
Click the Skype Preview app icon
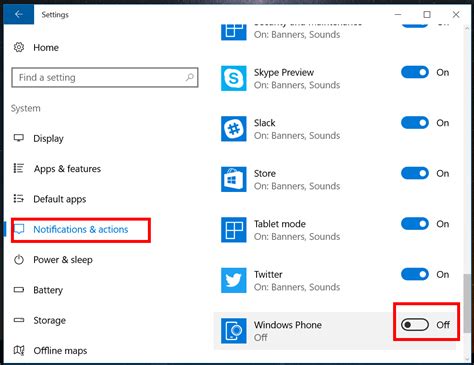point(234,78)
